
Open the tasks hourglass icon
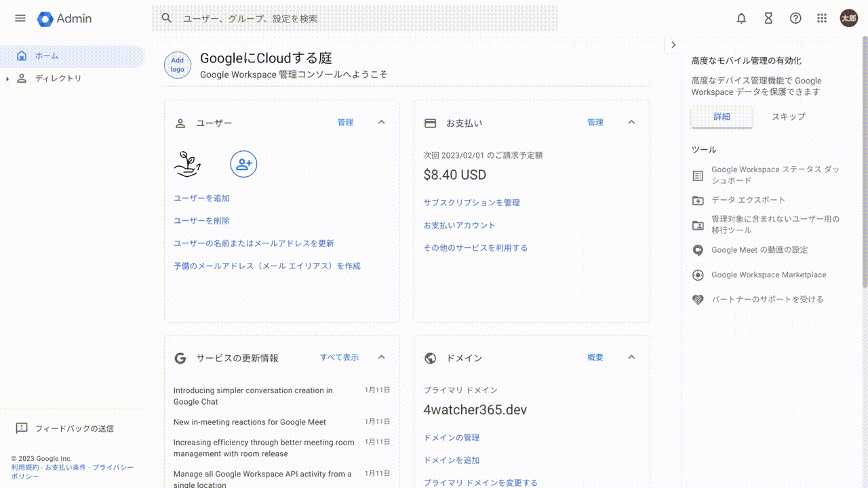click(768, 18)
